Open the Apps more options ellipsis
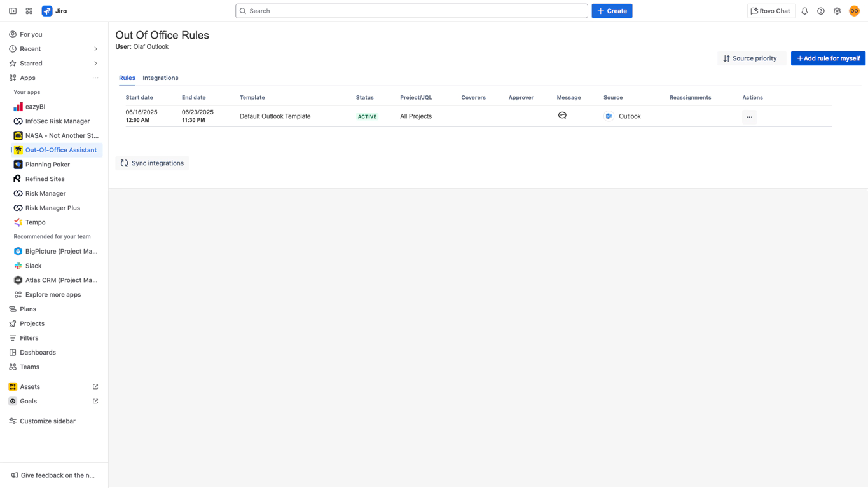 (x=95, y=78)
